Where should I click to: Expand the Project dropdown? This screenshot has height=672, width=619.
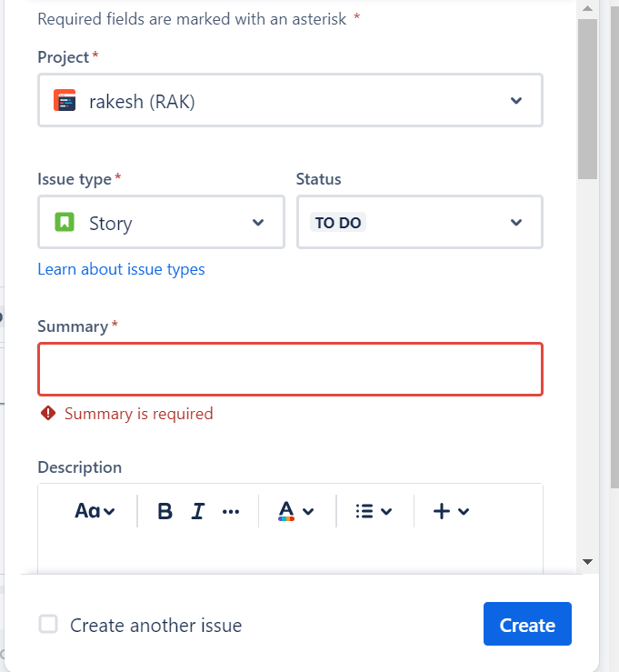click(x=515, y=101)
